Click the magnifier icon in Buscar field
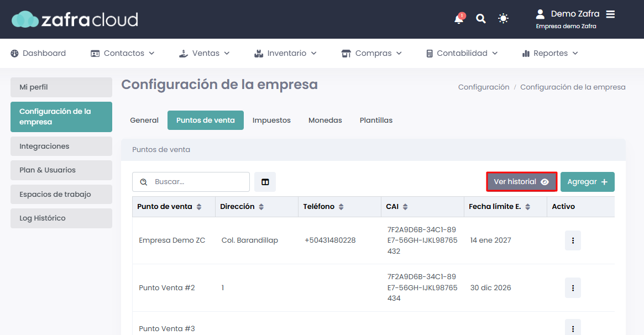The image size is (644, 335). pyautogui.click(x=143, y=182)
